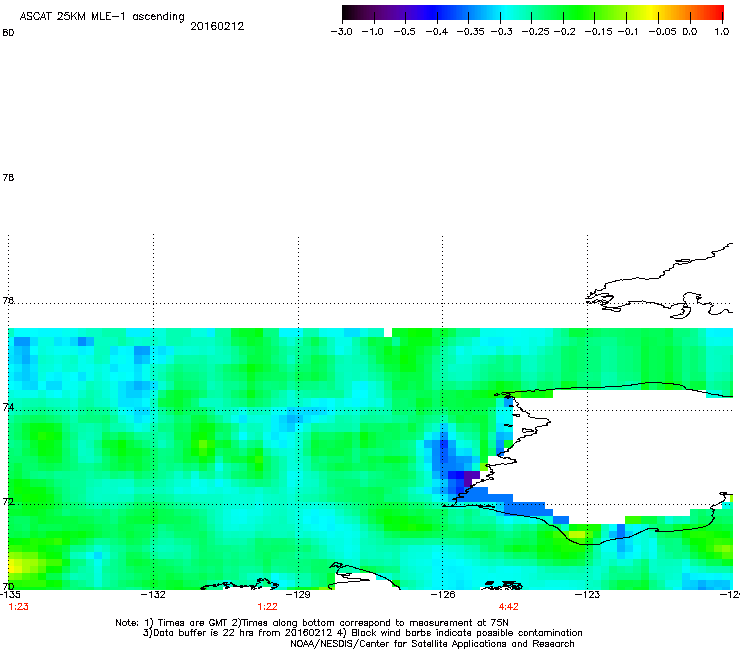Click the -0.1 scale value
The image size is (740, 650).
628,32
